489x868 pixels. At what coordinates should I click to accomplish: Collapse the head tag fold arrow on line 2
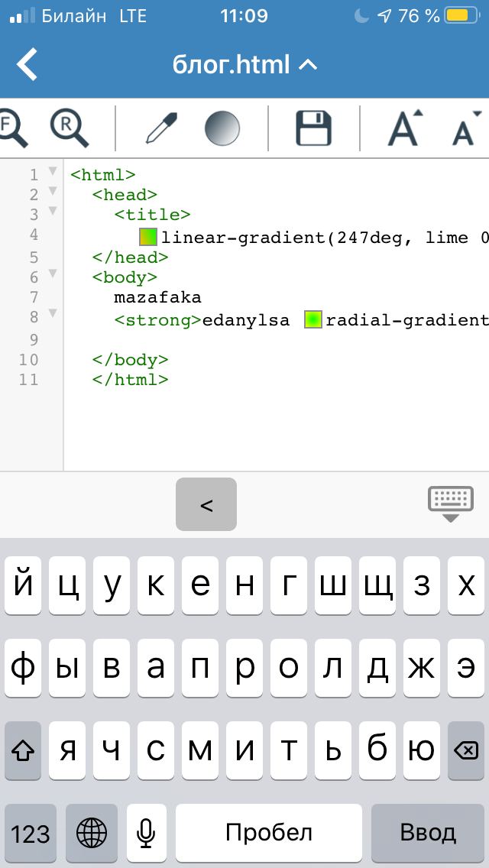(53, 191)
